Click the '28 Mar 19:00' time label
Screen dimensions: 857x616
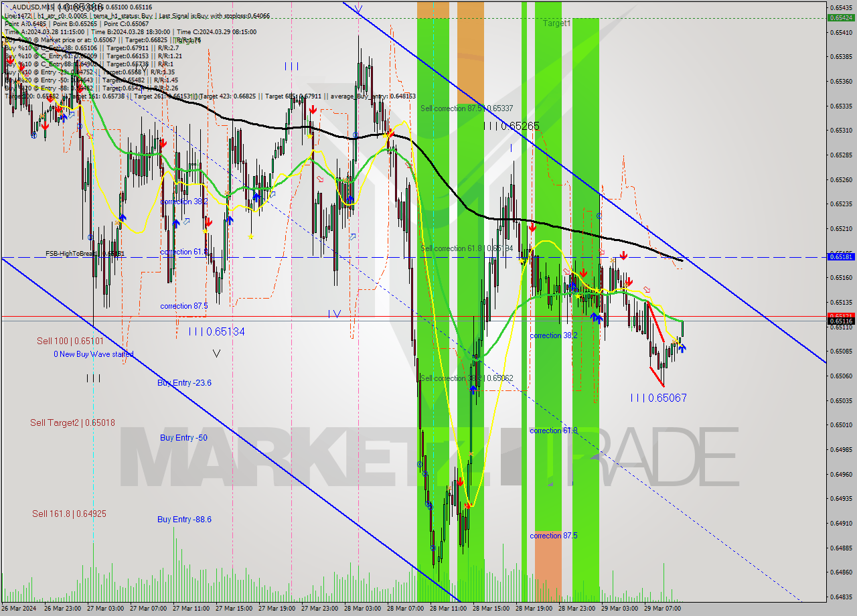534,609
